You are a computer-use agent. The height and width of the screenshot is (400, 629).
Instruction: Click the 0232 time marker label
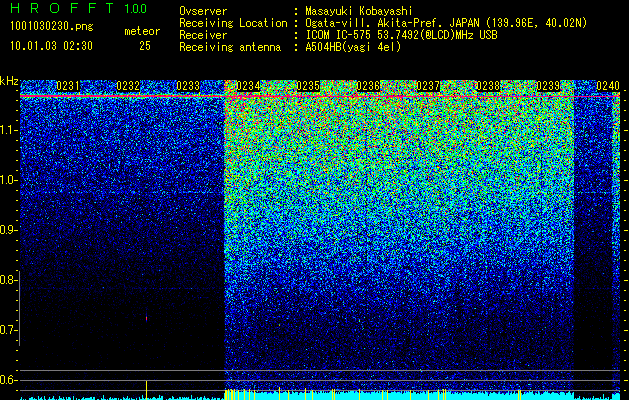128,86
